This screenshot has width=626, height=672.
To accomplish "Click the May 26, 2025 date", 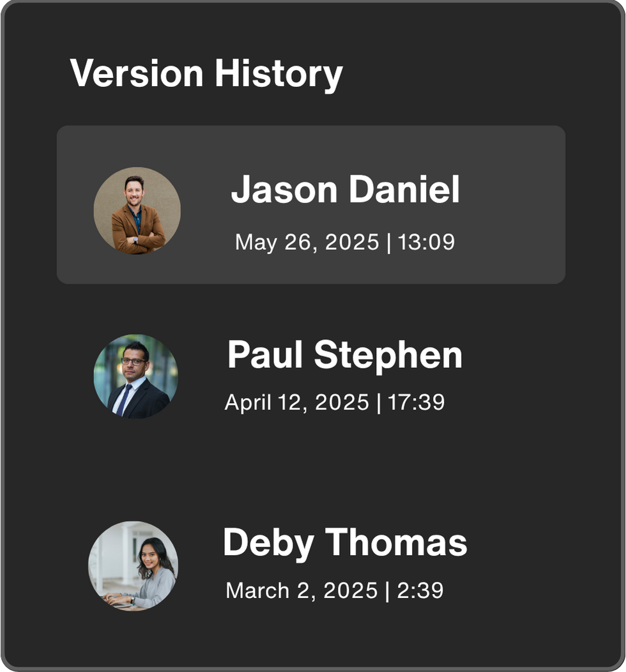I will (x=307, y=242).
